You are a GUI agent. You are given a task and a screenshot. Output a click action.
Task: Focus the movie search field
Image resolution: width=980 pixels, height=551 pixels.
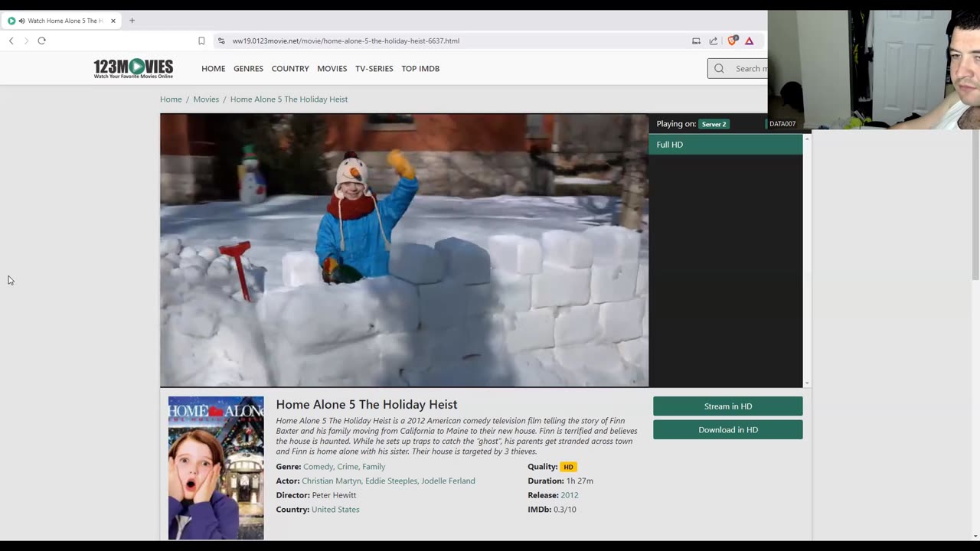[737, 68]
